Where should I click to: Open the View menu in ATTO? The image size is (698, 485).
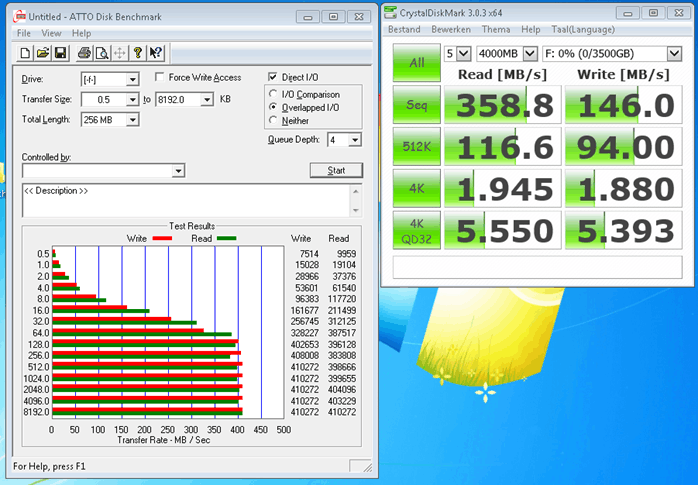click(51, 33)
